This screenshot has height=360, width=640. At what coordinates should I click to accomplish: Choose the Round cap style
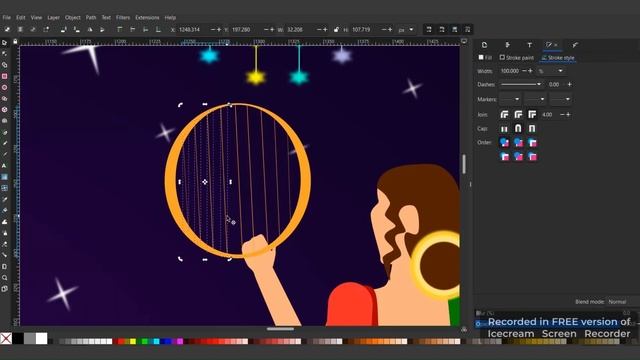pos(518,129)
